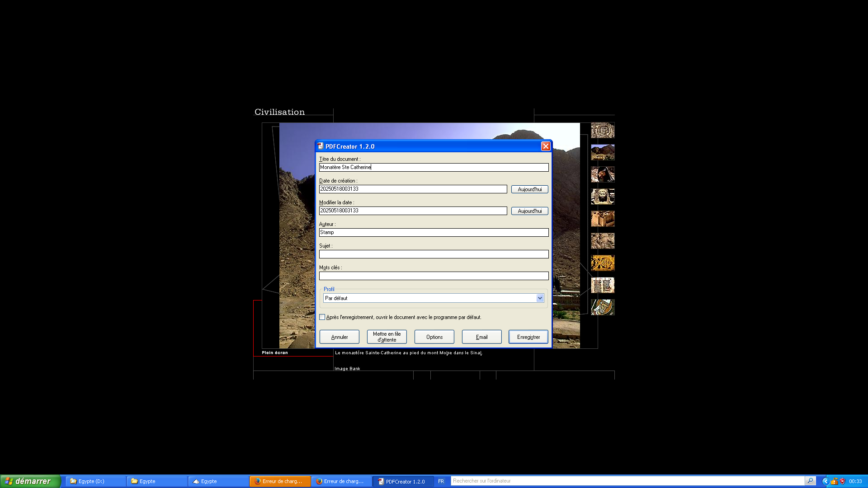868x488 pixels.
Task: Tick the open document after saving checkbox
Action: (x=322, y=317)
